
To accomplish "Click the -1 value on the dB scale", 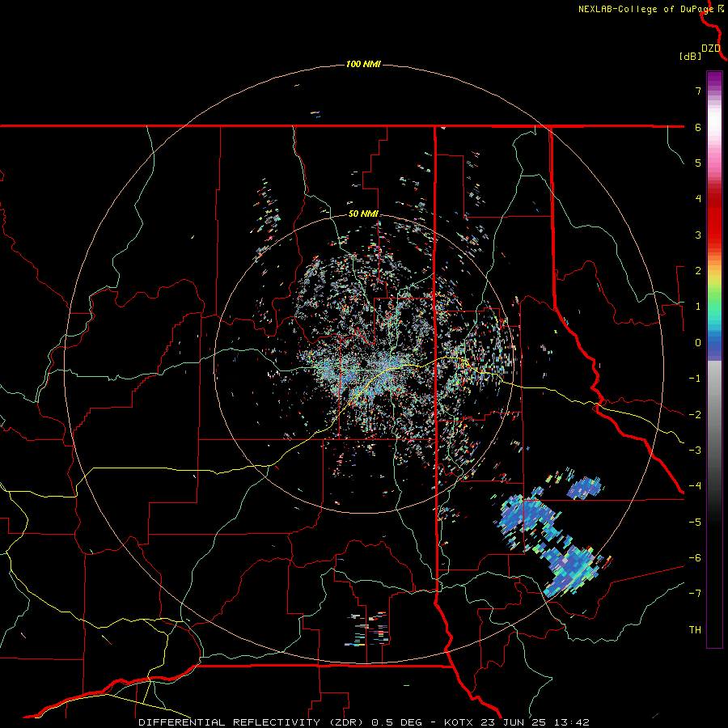I will (x=695, y=379).
